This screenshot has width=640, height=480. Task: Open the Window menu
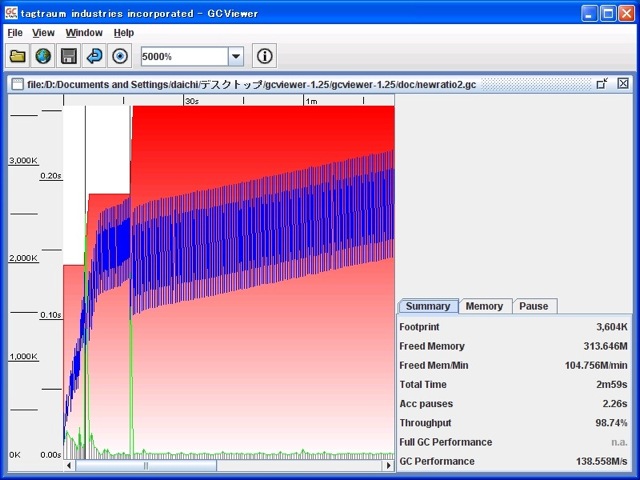pos(84,33)
